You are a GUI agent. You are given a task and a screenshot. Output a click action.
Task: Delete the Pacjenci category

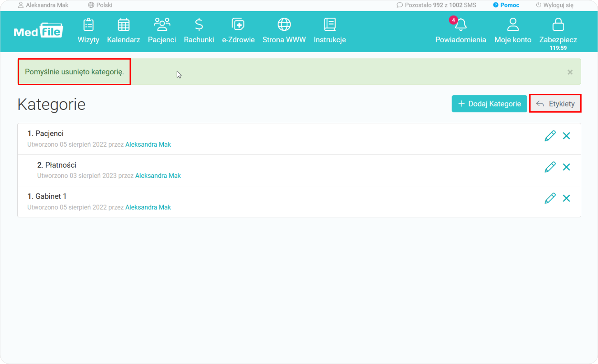tap(566, 136)
